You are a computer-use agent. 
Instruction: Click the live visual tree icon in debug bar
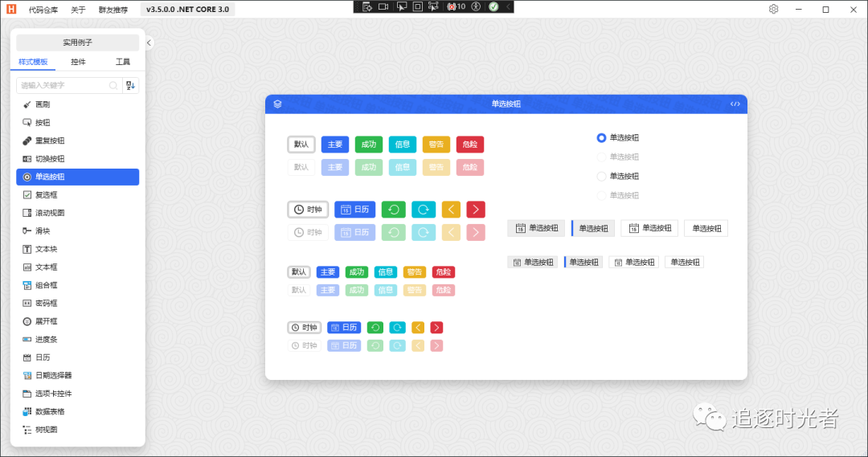(367, 6)
